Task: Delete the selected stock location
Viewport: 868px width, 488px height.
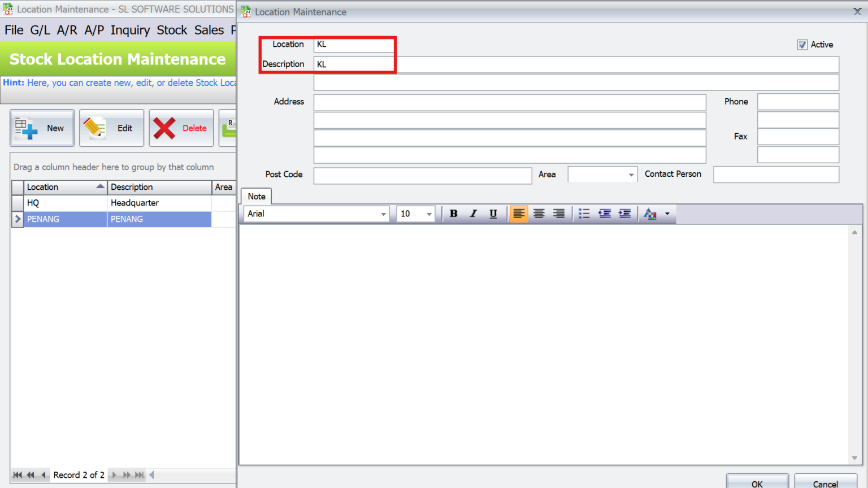Action: point(181,128)
